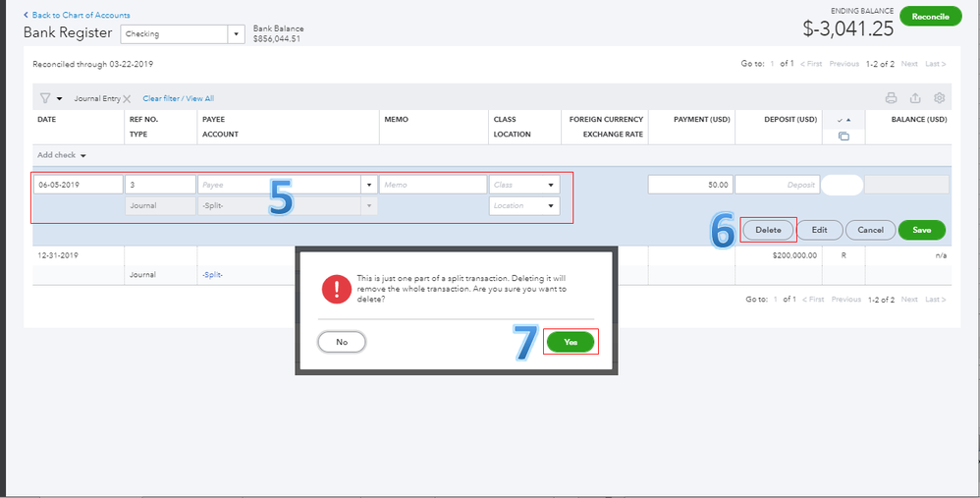
Task: Click the Deposit input field
Action: pyautogui.click(x=778, y=185)
